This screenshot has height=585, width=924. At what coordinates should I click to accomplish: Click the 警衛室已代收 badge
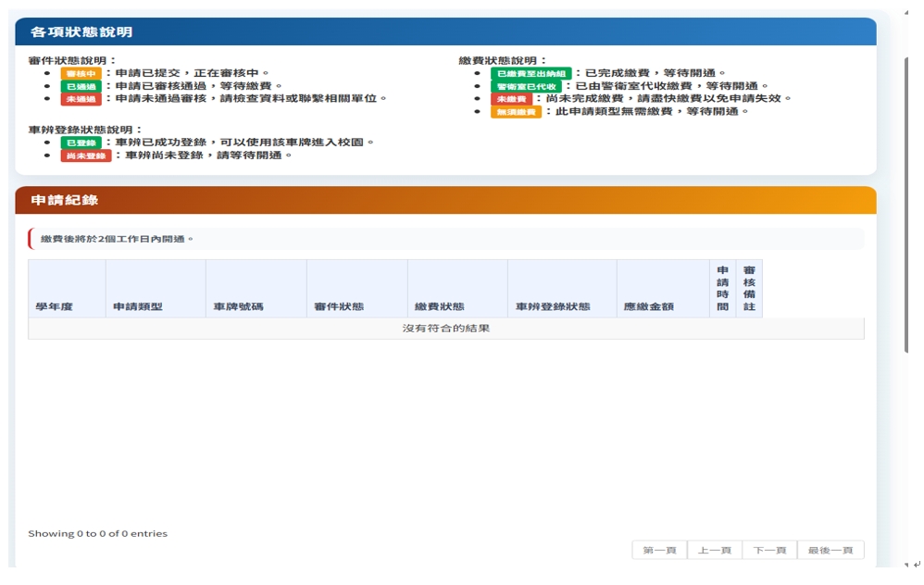click(x=526, y=87)
